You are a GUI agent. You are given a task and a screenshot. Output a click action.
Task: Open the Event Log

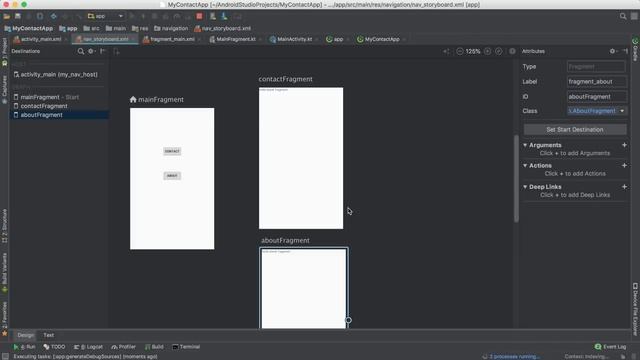tap(611, 347)
